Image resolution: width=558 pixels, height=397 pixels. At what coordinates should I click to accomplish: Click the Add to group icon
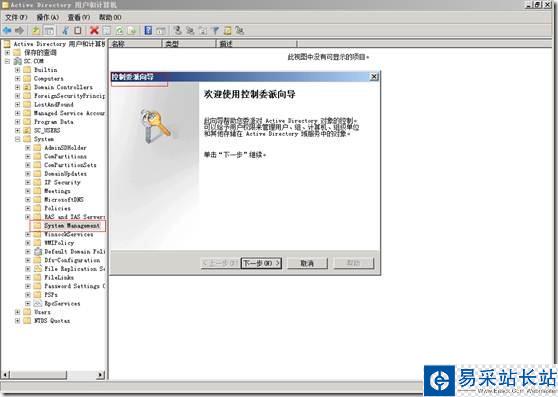click(x=240, y=31)
